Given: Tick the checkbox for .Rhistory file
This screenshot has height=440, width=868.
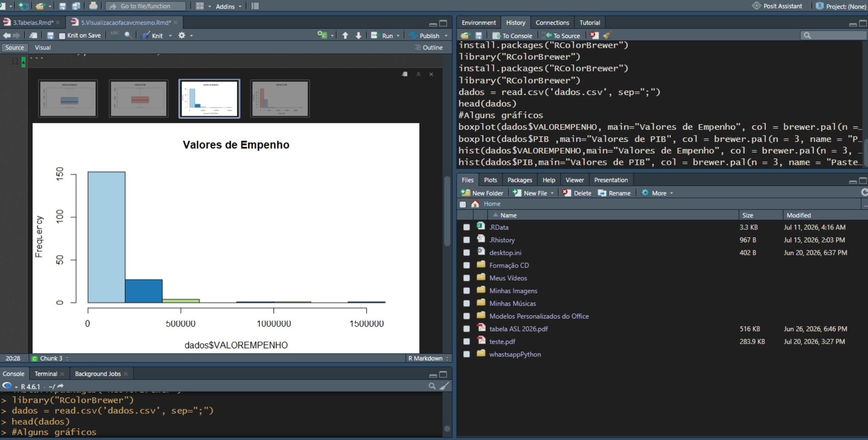Looking at the screenshot, I should [467, 240].
